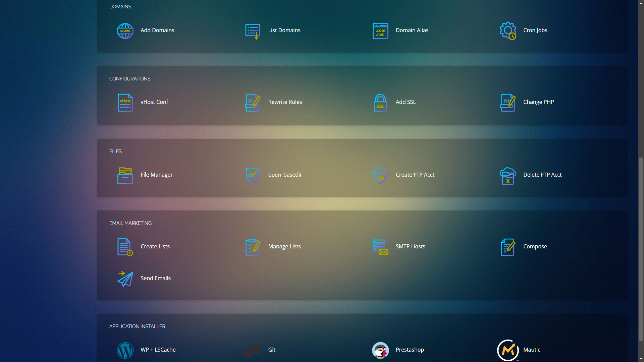Select the Delete FTP Acct link
This screenshot has width=644, height=362.
tap(542, 175)
